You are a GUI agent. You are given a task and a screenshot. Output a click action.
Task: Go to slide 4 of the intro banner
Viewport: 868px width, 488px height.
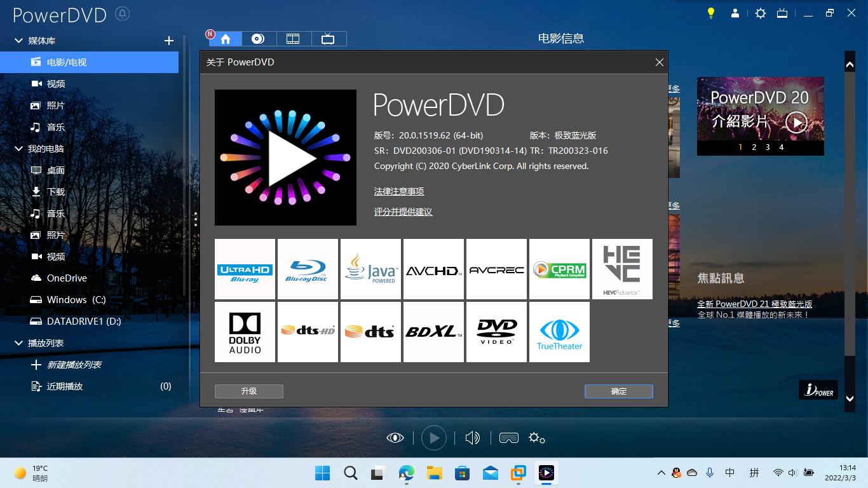(x=782, y=147)
